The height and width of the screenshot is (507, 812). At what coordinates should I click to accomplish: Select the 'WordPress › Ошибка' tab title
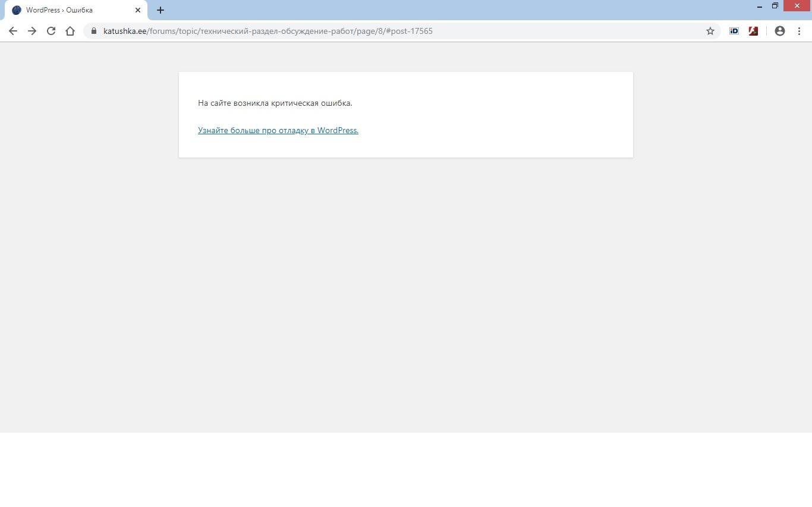pos(59,10)
